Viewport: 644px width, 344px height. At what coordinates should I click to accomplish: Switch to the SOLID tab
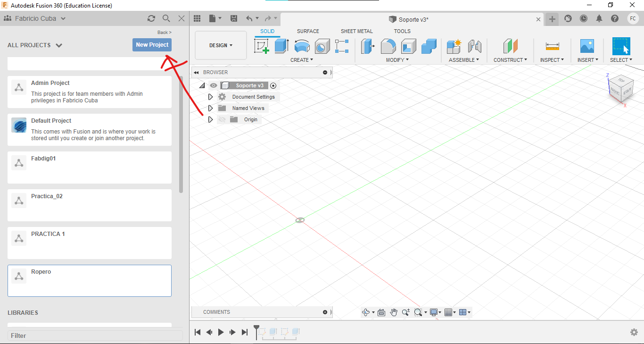(x=267, y=31)
